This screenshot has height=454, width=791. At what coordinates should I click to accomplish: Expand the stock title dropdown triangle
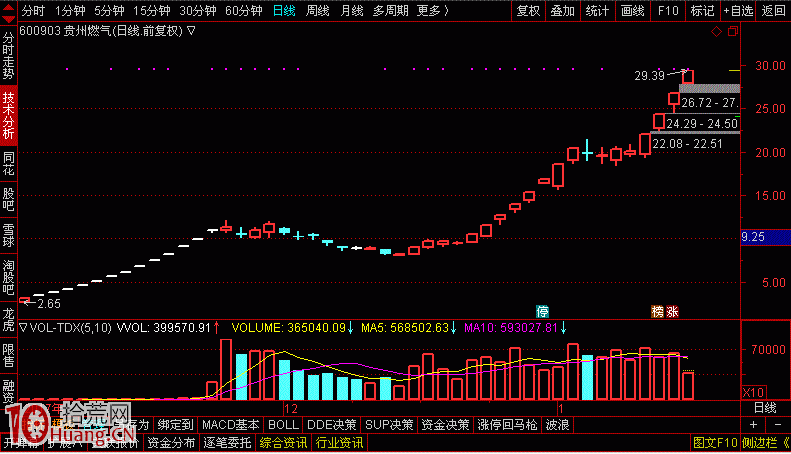(x=191, y=31)
